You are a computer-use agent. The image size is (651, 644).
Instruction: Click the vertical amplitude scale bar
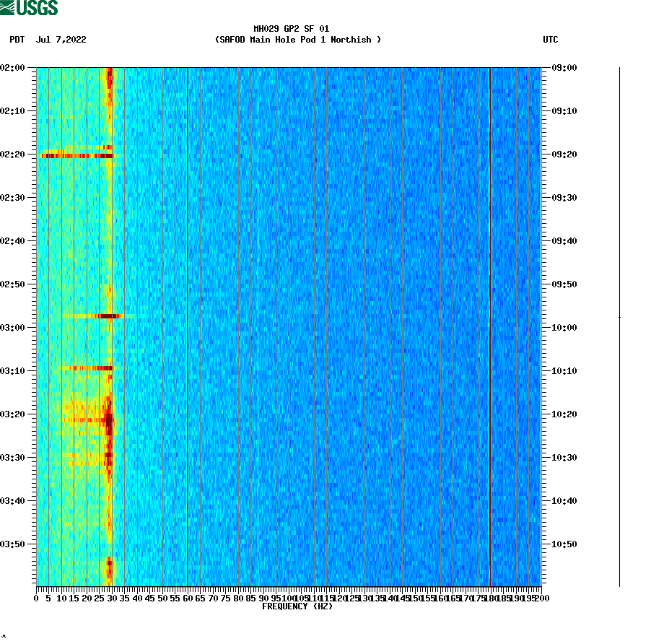click(618, 325)
